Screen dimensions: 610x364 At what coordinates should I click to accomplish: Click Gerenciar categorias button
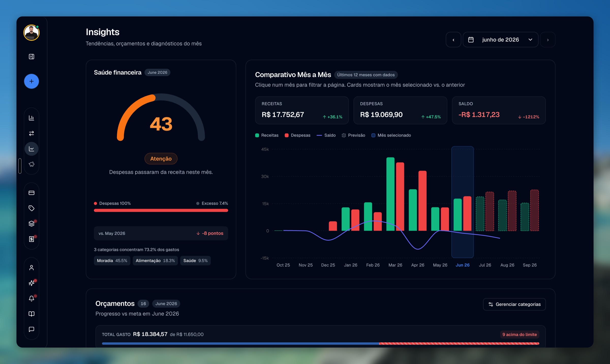click(x=514, y=304)
